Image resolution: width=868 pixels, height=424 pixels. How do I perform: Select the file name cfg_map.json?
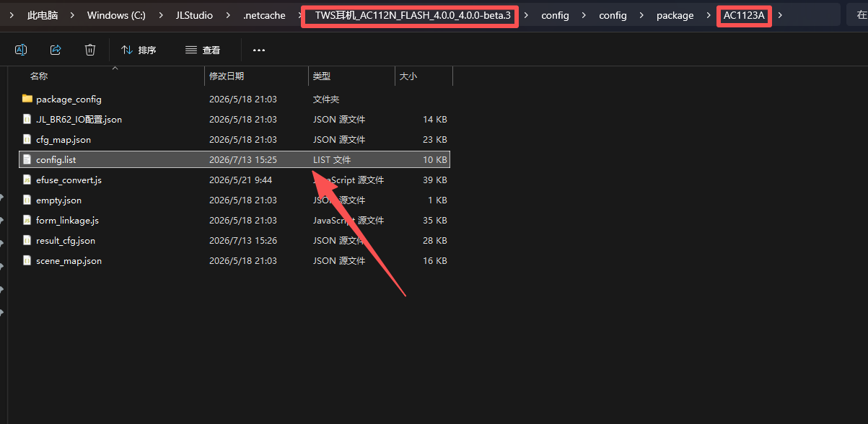point(63,139)
